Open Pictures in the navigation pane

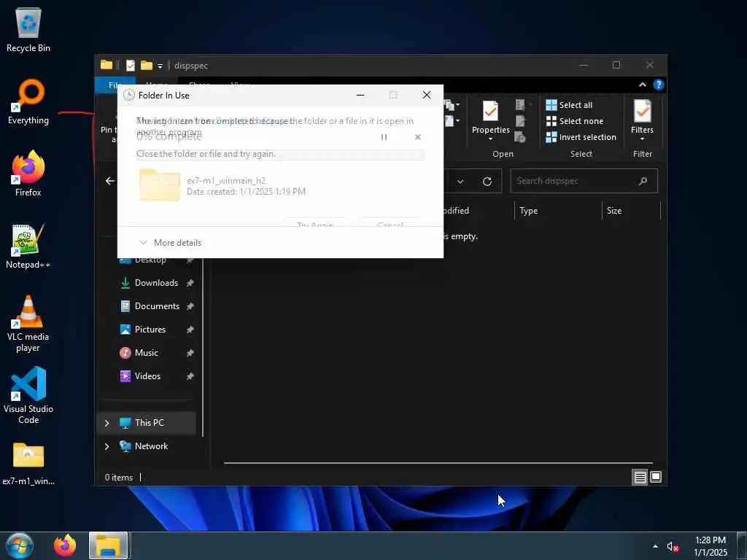tap(150, 330)
